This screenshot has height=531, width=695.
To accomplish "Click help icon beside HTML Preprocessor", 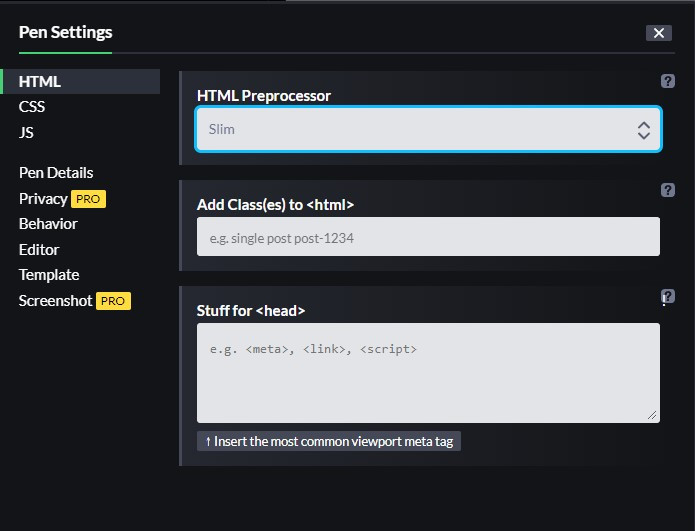I will click(667, 82).
